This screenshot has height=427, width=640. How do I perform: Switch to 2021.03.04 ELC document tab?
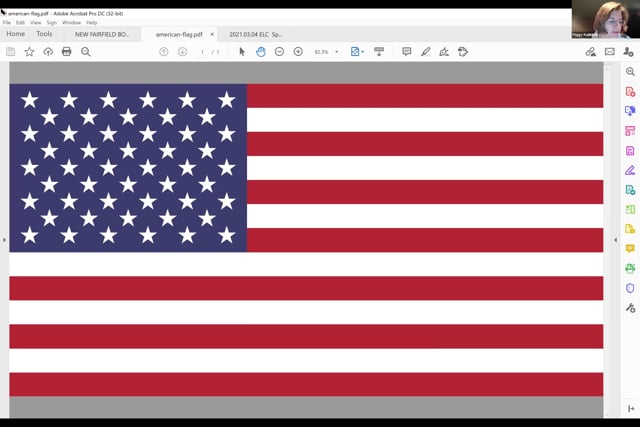pos(256,34)
